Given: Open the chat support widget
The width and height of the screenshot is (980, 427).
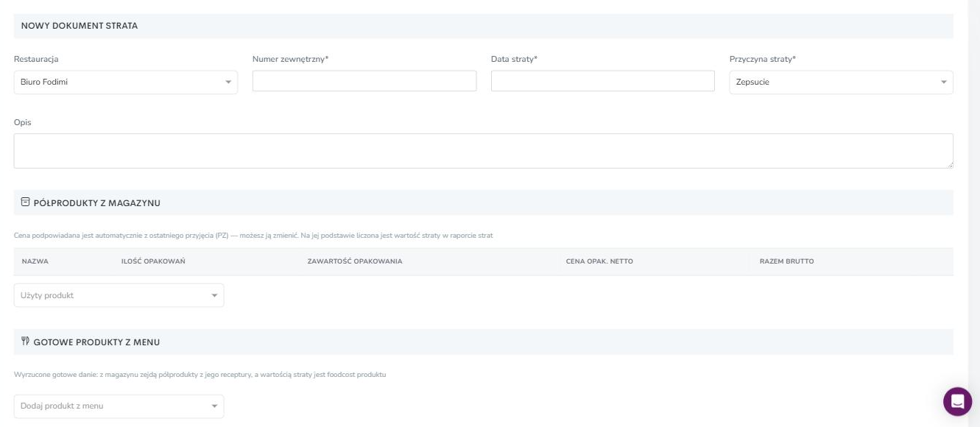Looking at the screenshot, I should [957, 401].
